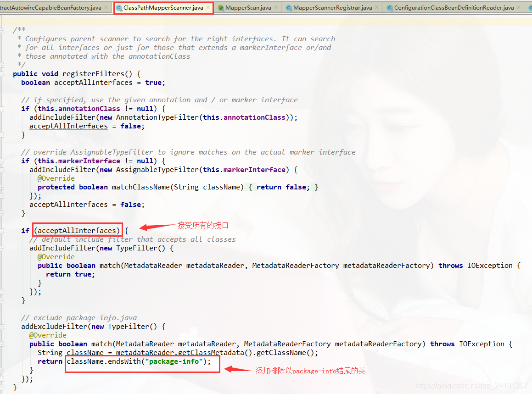Click the class icon on ConfigurationClassBeanDefinitionReader.java tab

coord(390,7)
